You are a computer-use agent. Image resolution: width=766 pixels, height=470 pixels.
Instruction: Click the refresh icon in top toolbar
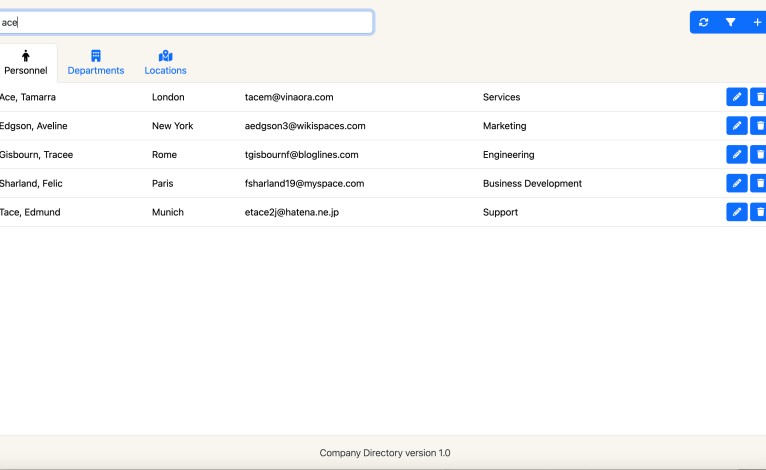704,22
